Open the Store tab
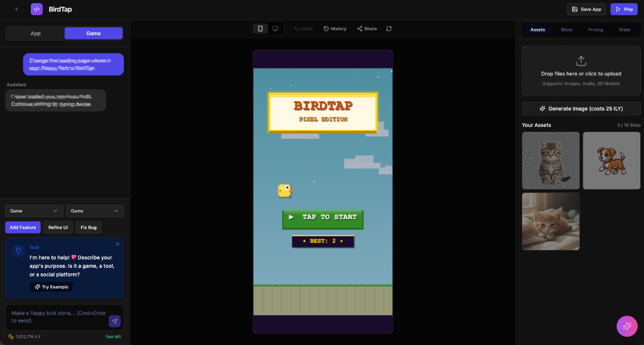Viewport: 644px width, 345px height. pos(567,30)
